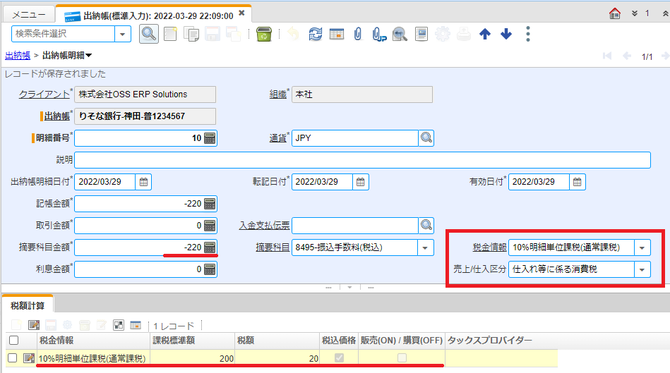Screen dimensions: 670x373
Task: Click the 出納帳 breadcrumb link
Action: click(18, 56)
